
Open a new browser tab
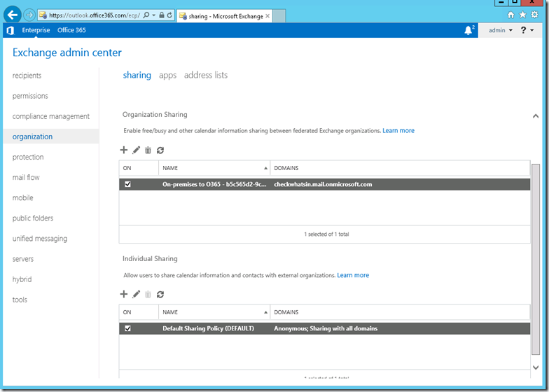[279, 15]
